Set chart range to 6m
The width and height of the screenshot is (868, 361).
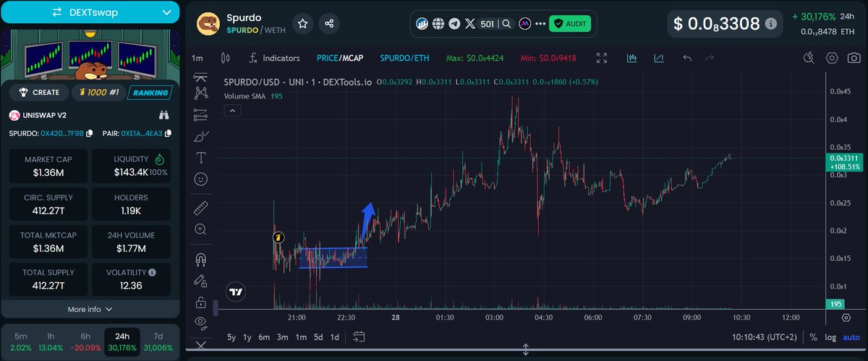(x=264, y=337)
